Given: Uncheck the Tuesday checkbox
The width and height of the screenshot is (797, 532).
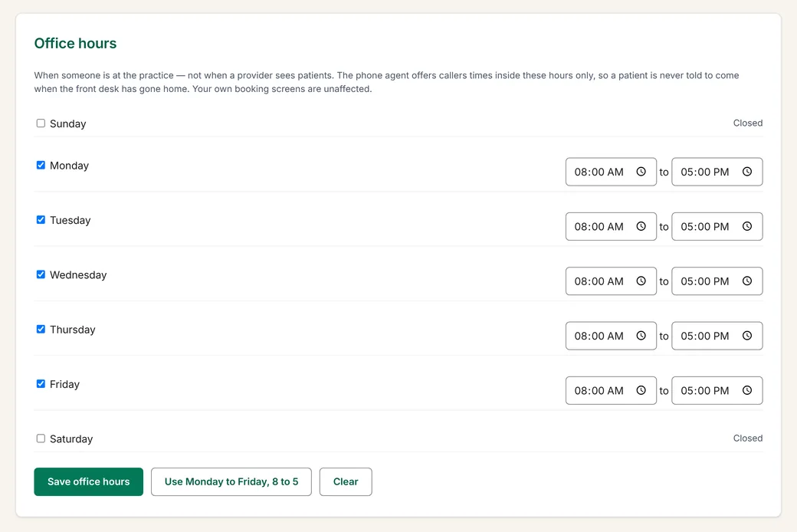Looking at the screenshot, I should pyautogui.click(x=41, y=220).
